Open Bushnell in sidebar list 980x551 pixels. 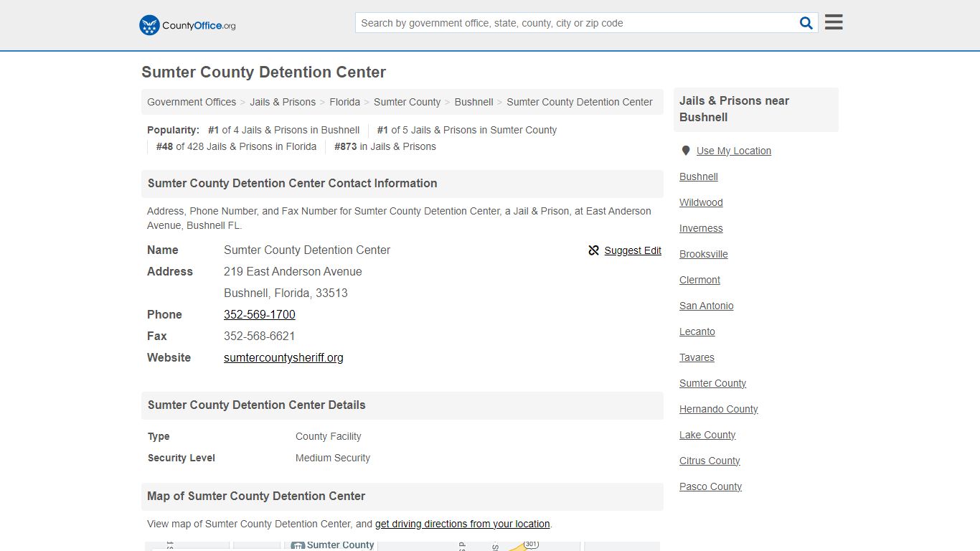699,176
